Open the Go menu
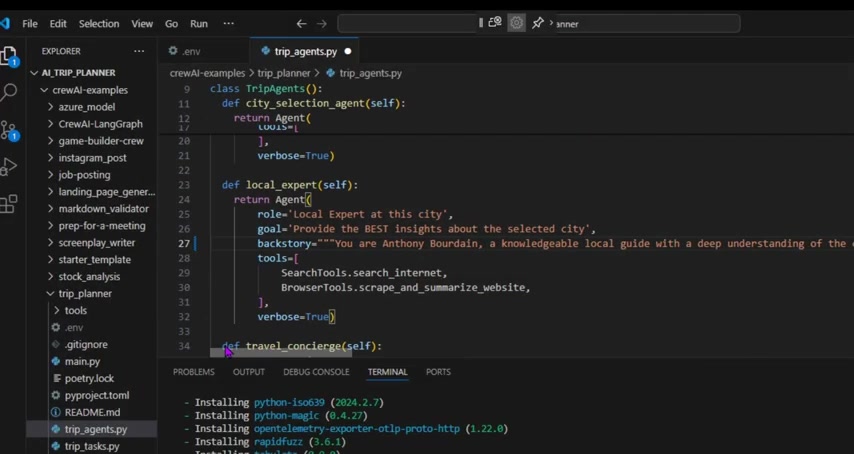Viewport: 854px width, 454px height. [171, 24]
